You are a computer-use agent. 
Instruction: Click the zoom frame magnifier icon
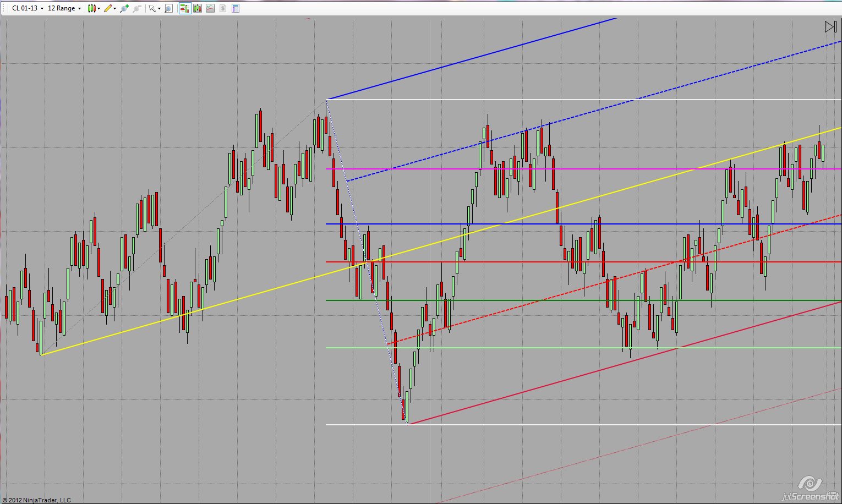(169, 8)
